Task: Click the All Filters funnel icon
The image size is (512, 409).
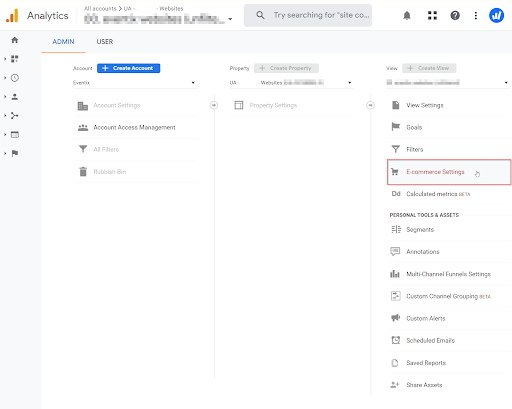Action: point(83,149)
